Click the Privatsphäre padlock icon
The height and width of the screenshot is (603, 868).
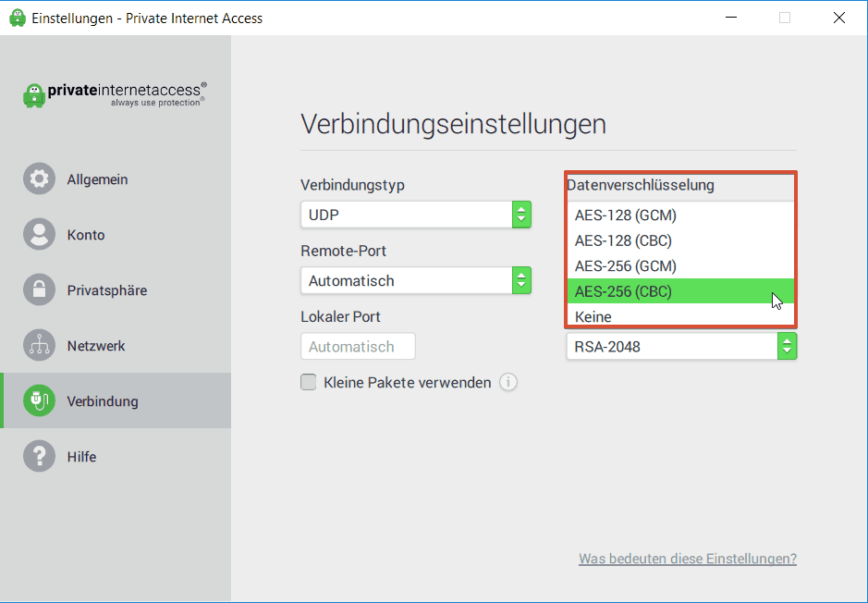[40, 289]
